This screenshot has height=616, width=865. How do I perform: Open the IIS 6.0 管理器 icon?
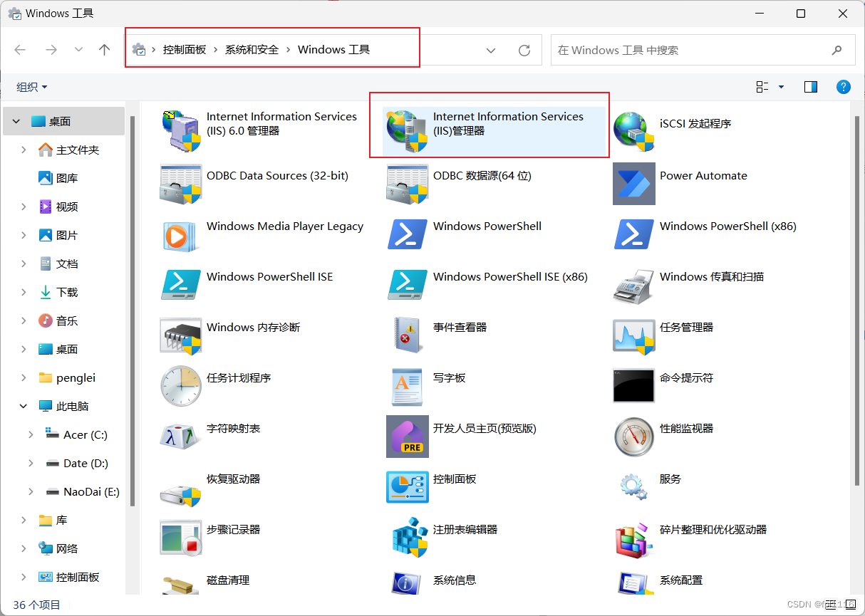point(181,131)
